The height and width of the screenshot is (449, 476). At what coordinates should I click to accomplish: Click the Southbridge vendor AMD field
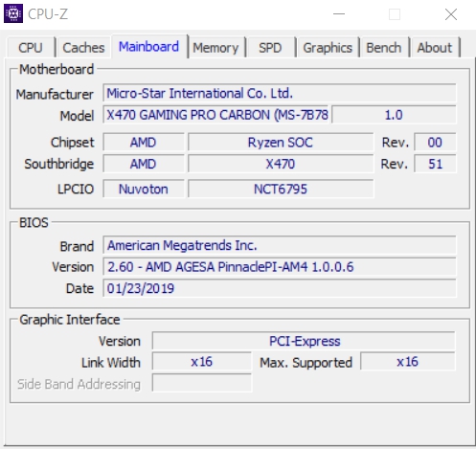tap(144, 164)
